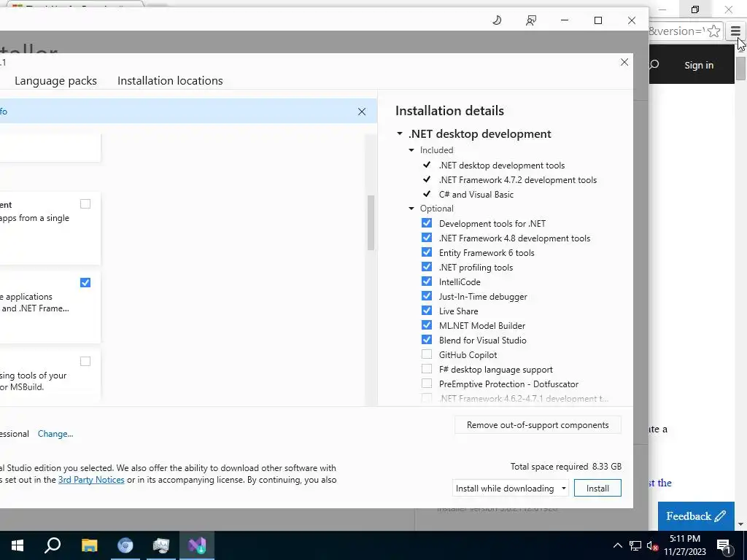Dismiss the blue info banner
Image resolution: width=747 pixels, height=560 pixels.
click(x=362, y=112)
